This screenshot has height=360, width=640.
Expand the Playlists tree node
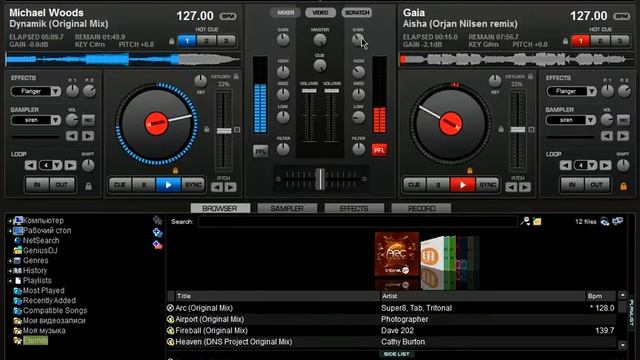pos(10,281)
